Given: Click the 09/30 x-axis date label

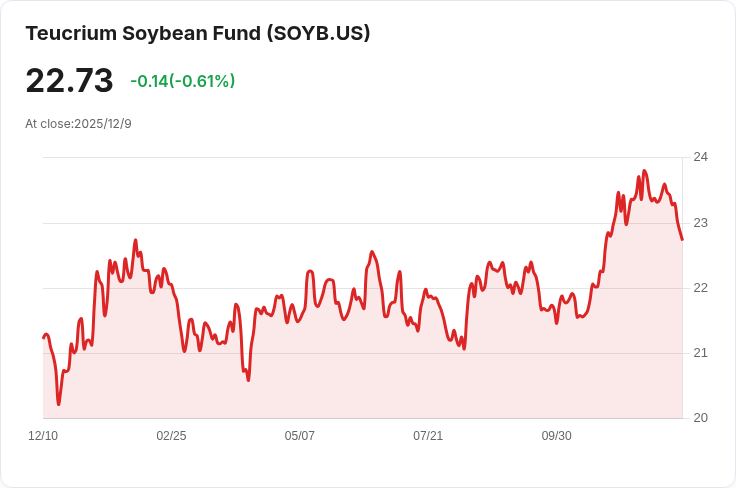Looking at the screenshot, I should [556, 436].
